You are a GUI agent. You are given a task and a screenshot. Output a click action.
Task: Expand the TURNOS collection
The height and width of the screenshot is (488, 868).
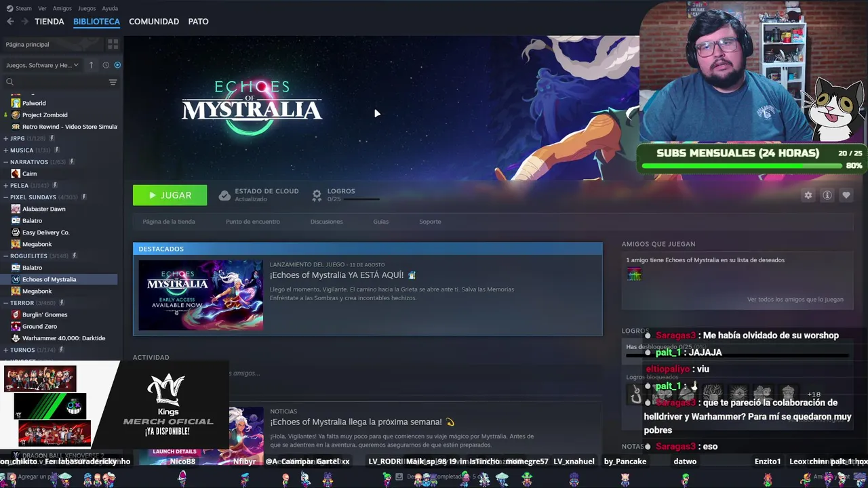[5, 350]
